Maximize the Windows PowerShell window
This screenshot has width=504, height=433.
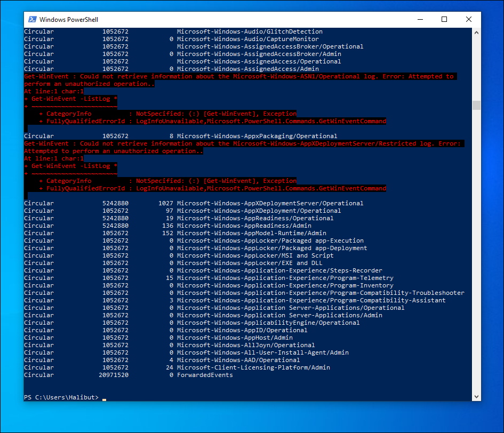point(444,19)
